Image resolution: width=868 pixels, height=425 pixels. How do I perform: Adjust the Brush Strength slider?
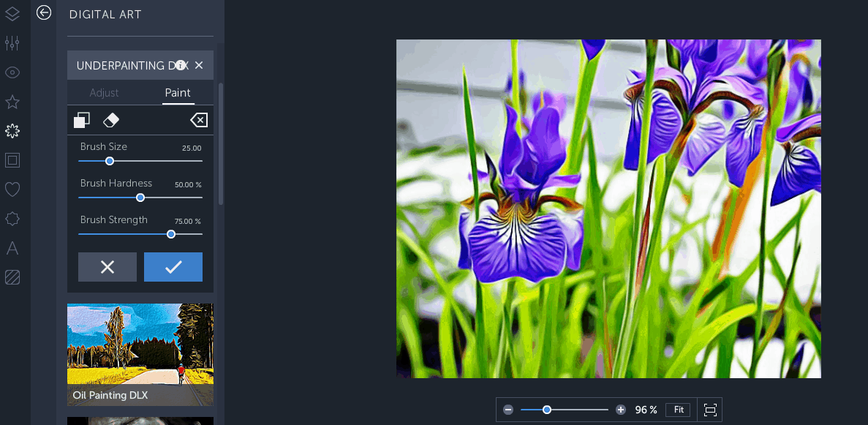pyautogui.click(x=140, y=234)
